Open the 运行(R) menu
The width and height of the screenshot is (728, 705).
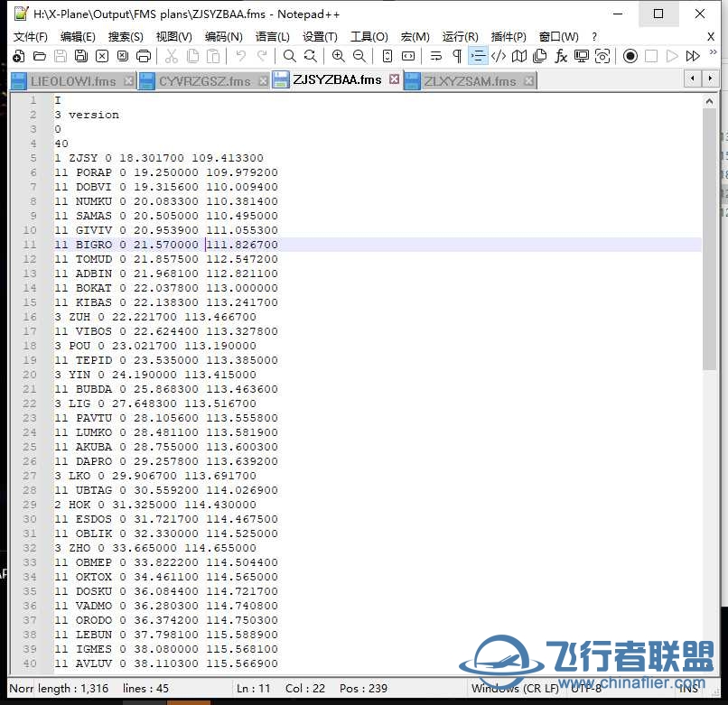click(460, 37)
